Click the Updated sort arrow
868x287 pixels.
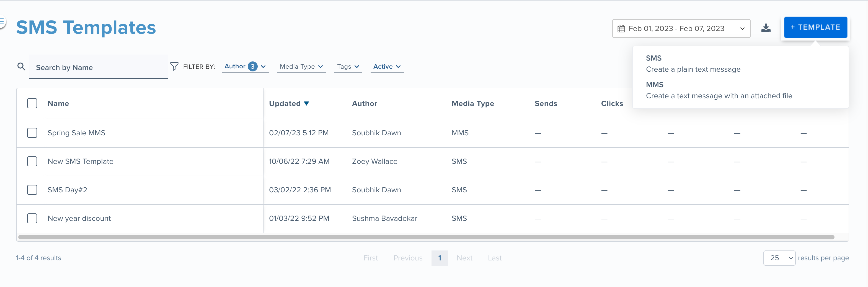click(x=306, y=104)
